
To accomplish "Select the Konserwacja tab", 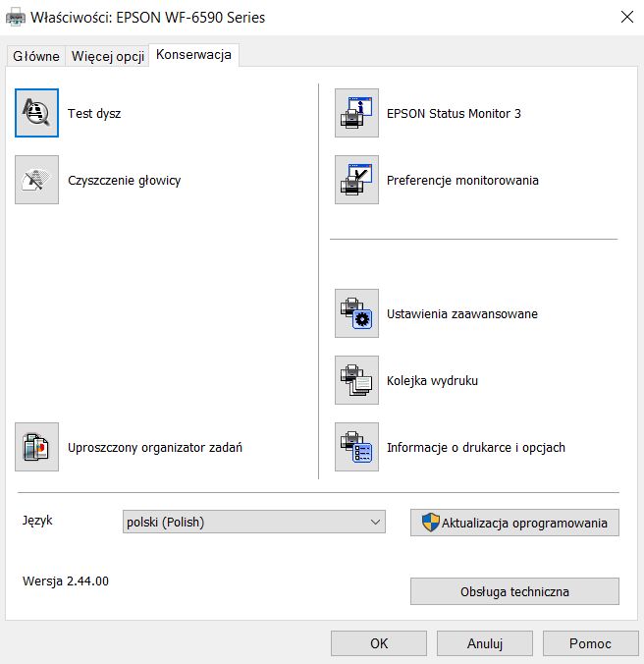I will [x=193, y=55].
